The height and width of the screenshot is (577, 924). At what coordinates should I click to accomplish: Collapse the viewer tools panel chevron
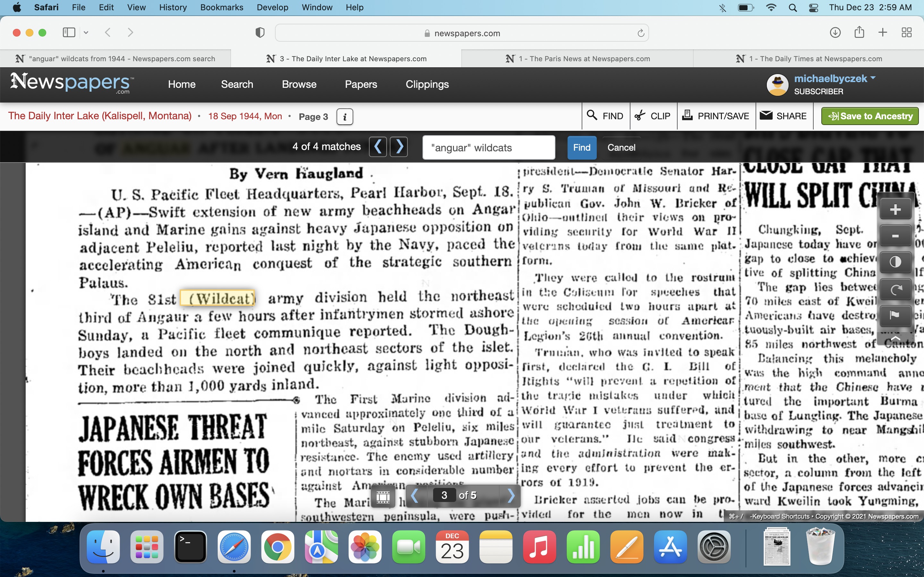click(x=895, y=338)
